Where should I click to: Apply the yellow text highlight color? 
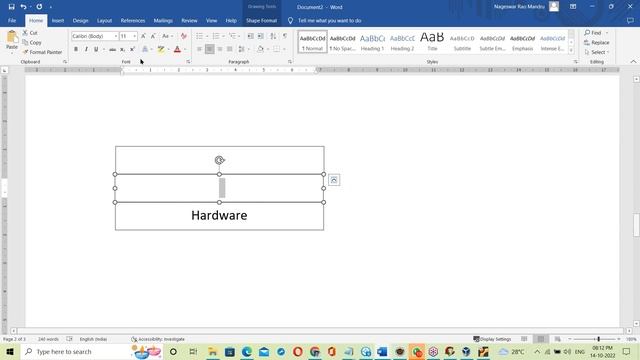161,49
